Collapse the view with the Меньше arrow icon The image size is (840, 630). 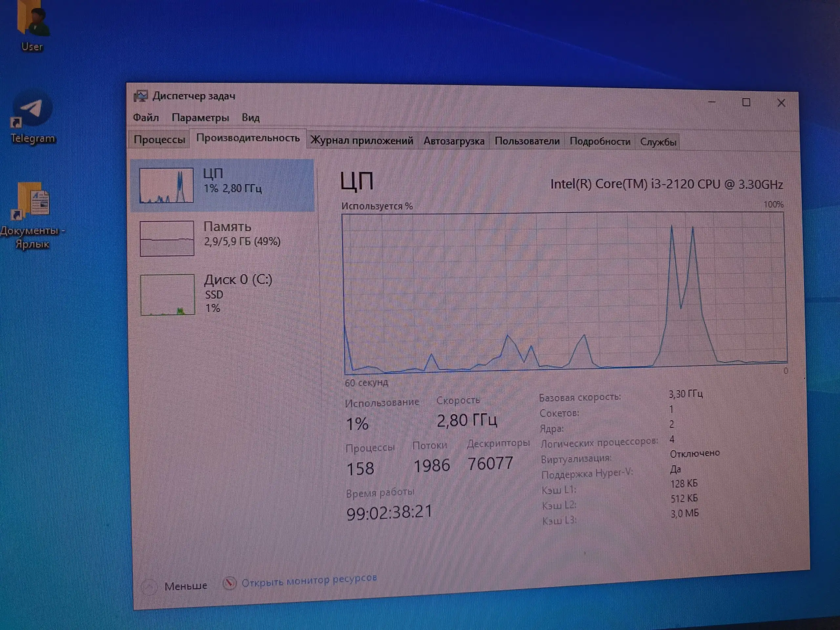tap(149, 587)
